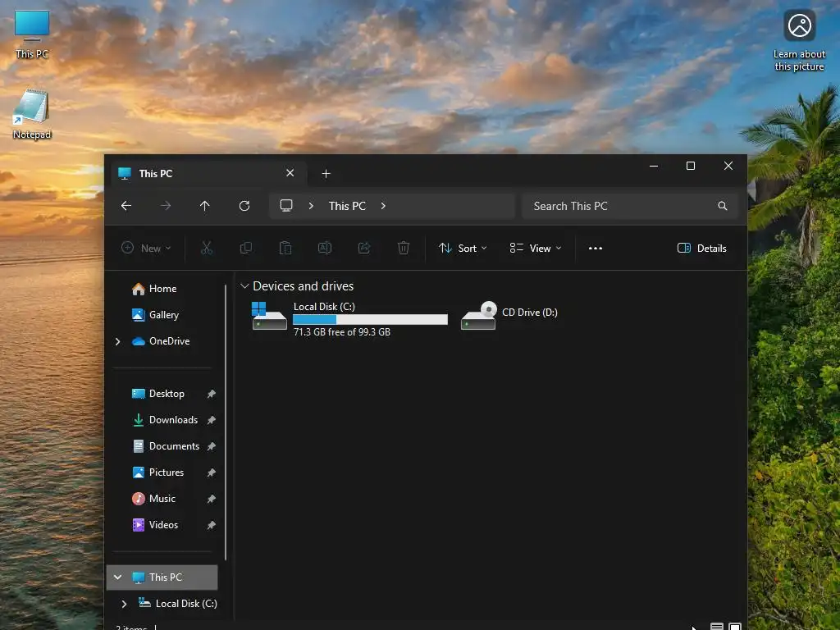This screenshot has width=840, height=630.
Task: Click the Rename toolbar icon
Action: (x=325, y=248)
